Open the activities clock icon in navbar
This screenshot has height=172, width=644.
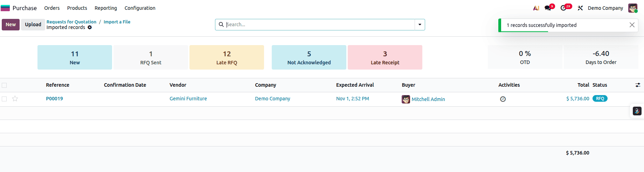(563, 8)
